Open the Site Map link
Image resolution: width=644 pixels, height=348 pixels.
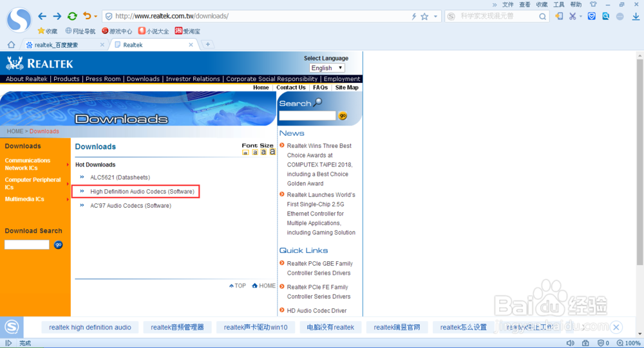coord(346,87)
